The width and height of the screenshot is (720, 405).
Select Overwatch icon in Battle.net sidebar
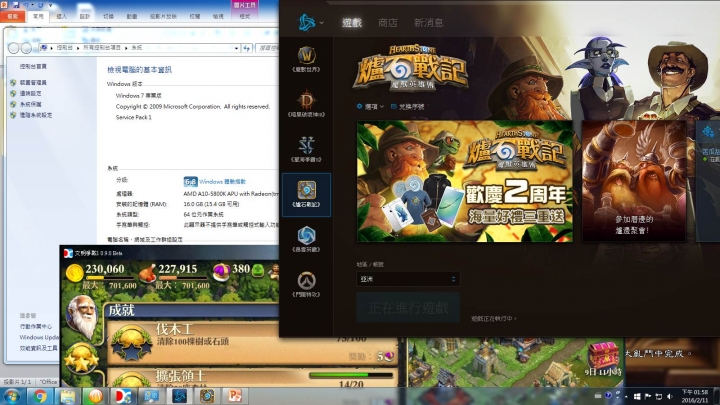click(306, 285)
